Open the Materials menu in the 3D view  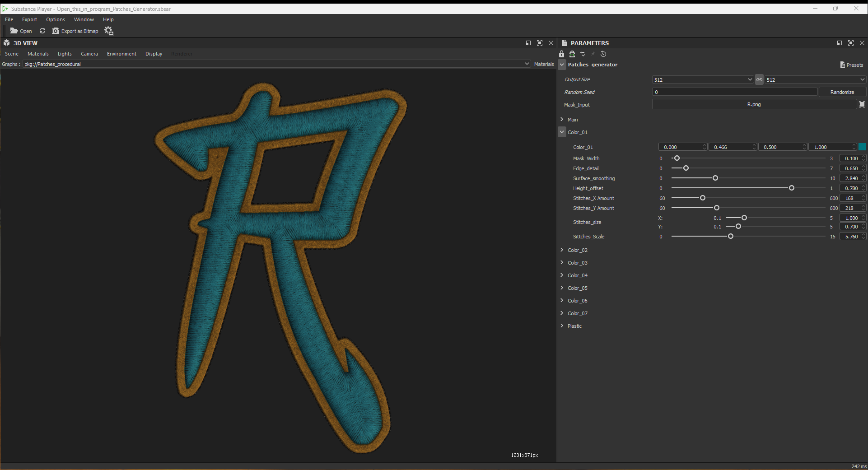tap(38, 54)
